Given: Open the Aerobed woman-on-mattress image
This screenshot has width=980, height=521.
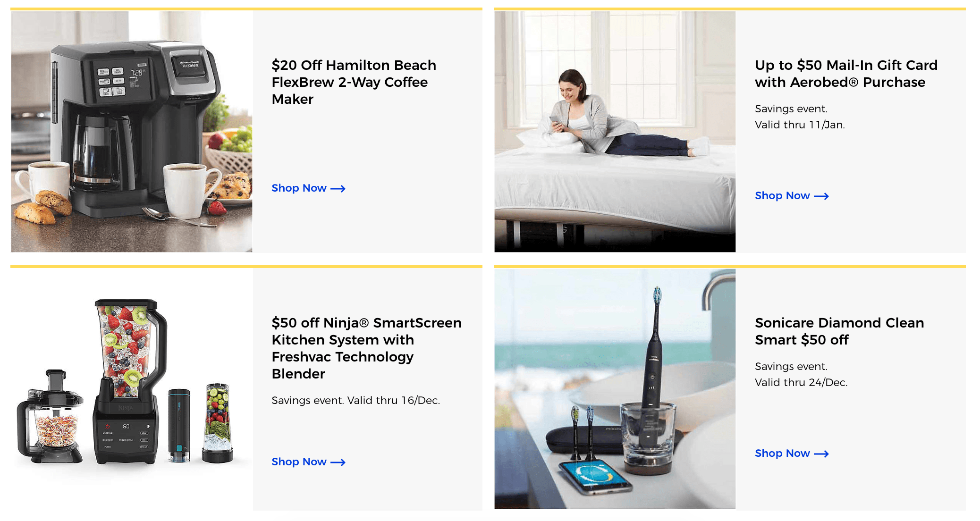Looking at the screenshot, I should (x=615, y=132).
